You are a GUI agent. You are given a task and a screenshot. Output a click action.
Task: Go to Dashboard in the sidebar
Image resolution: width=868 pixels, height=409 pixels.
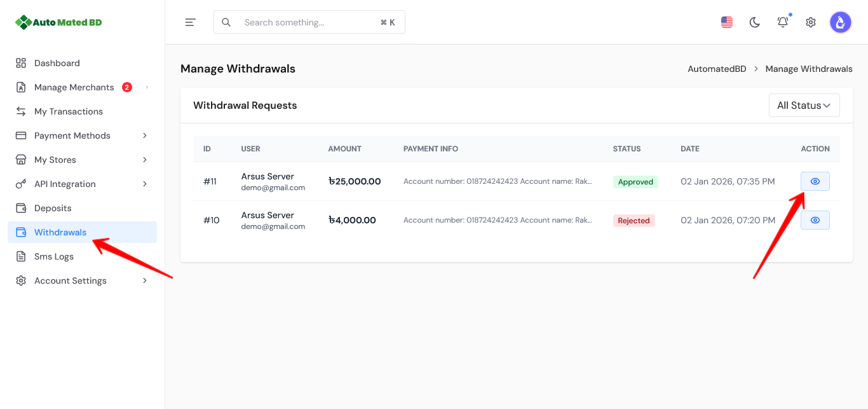(x=57, y=63)
